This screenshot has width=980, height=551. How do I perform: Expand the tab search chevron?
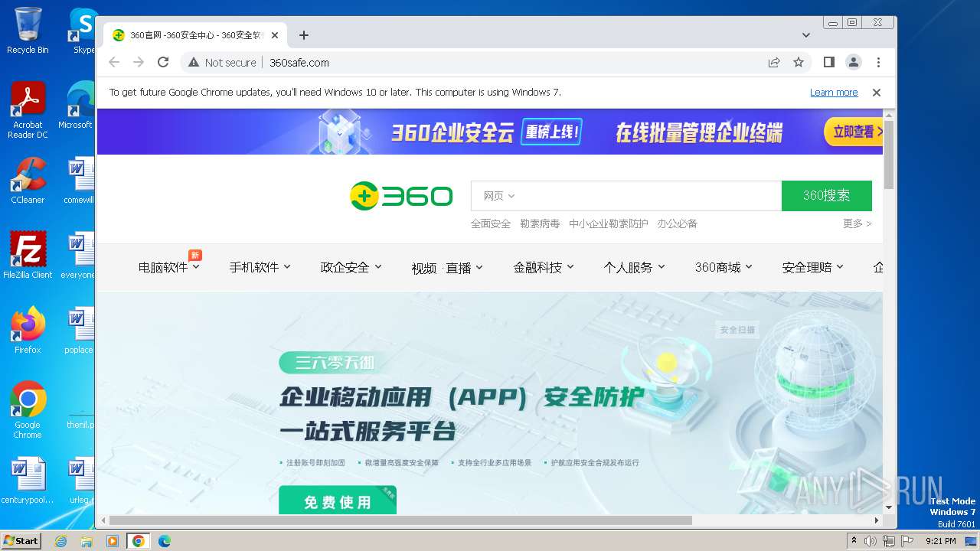point(806,35)
